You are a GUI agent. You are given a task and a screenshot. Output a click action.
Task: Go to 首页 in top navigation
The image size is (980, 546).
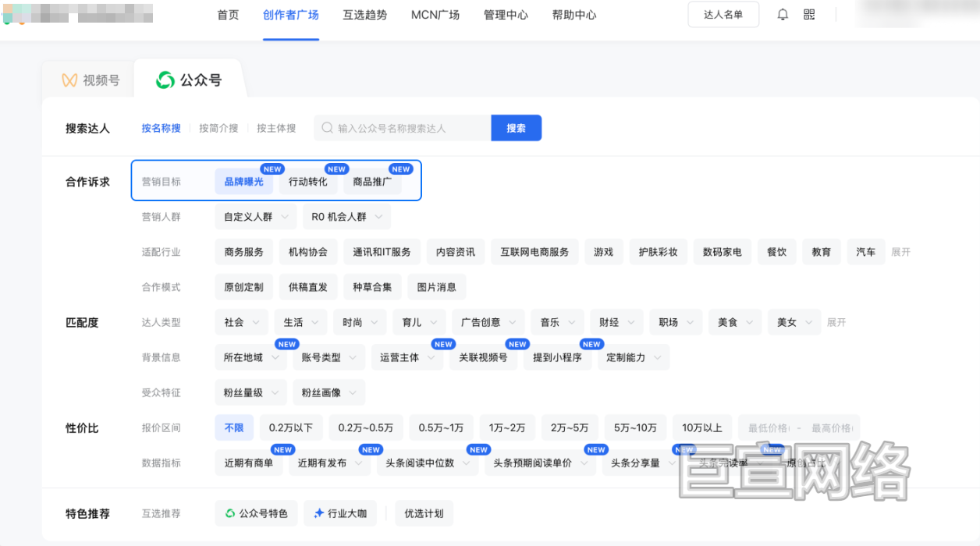click(228, 15)
